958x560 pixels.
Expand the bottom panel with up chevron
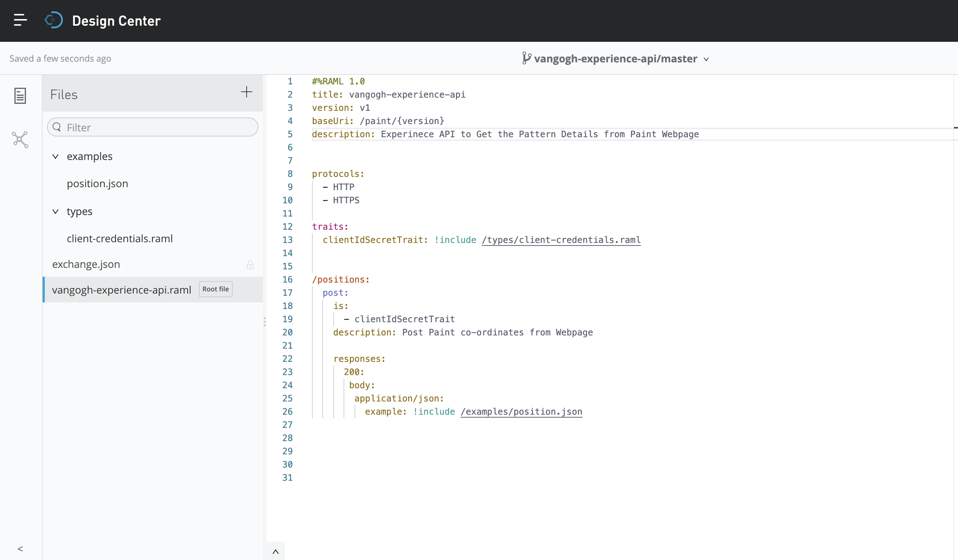click(276, 552)
